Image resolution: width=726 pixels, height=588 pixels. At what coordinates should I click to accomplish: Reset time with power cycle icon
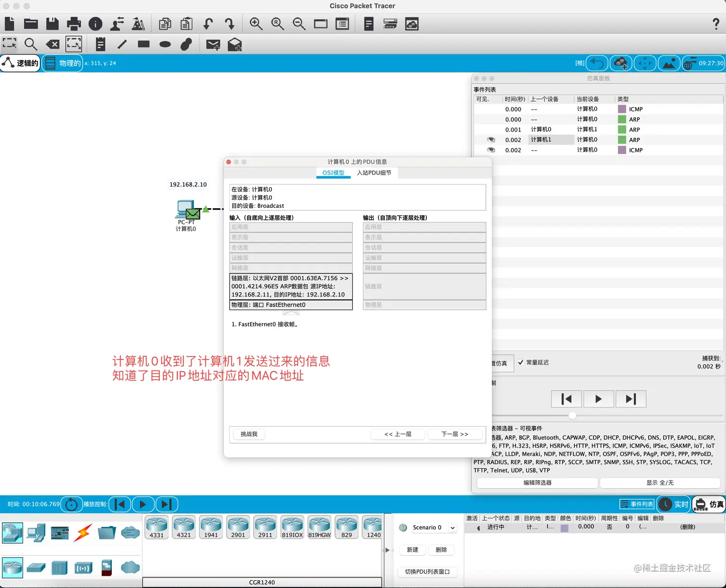[x=71, y=504]
